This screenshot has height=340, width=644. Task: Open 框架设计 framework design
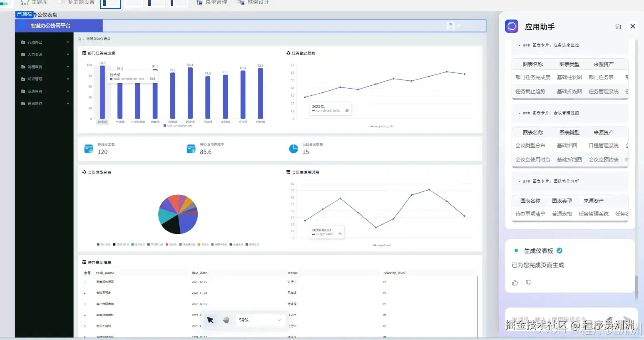pos(253,2)
